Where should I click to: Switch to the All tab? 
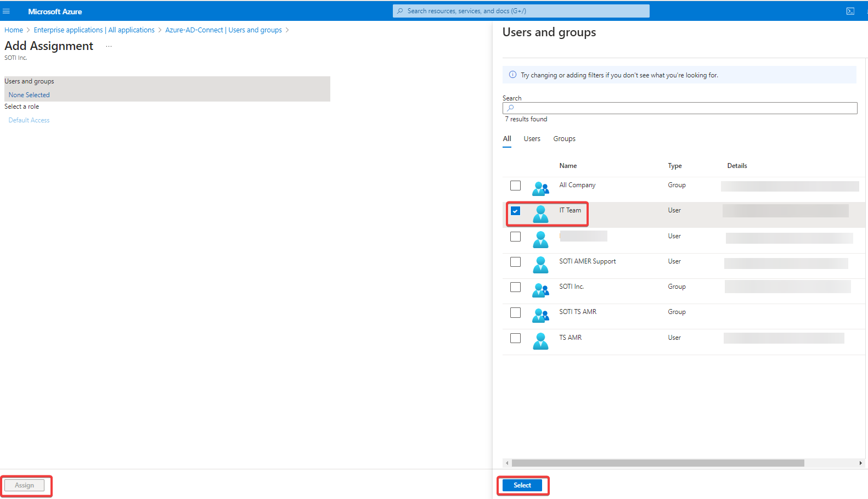coord(507,139)
